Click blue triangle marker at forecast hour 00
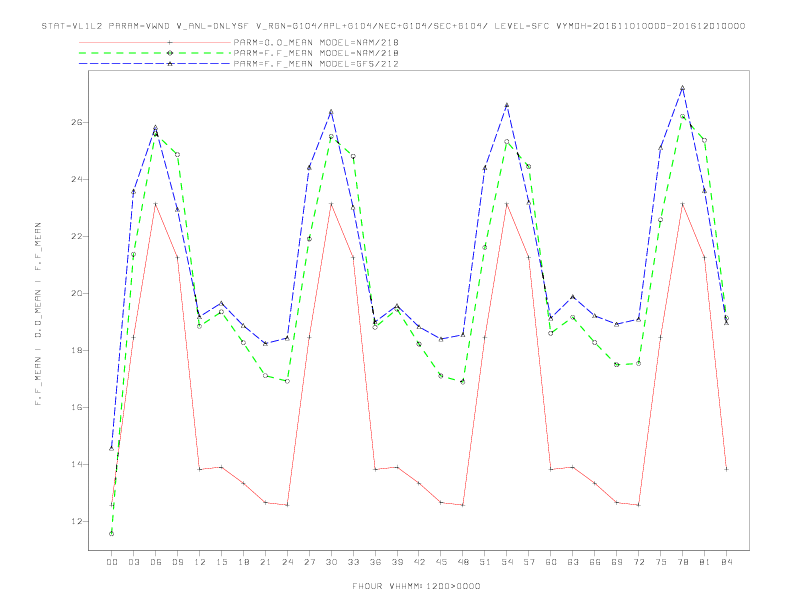 [112, 448]
